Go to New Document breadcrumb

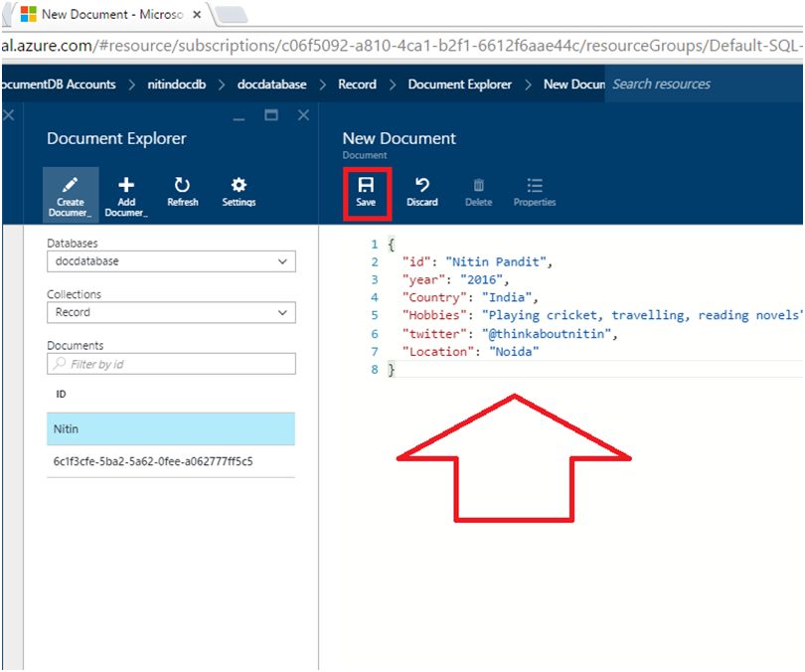pyautogui.click(x=574, y=84)
